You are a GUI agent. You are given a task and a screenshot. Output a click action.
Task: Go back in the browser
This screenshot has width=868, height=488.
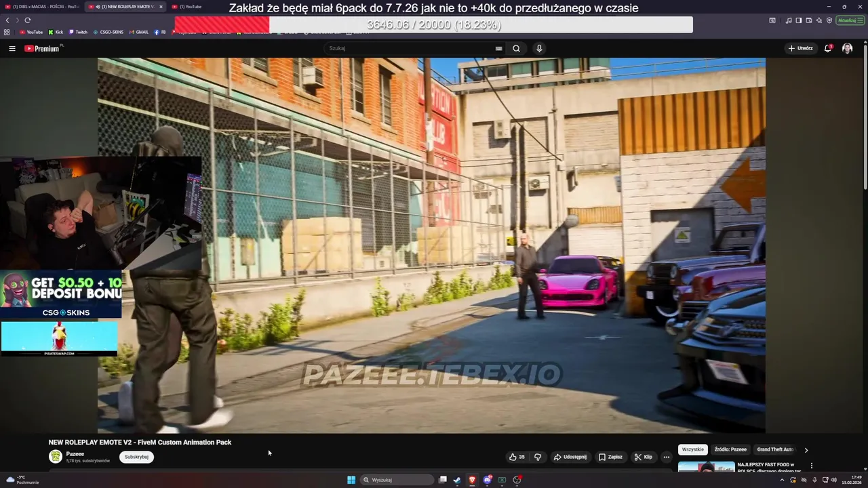(x=7, y=20)
